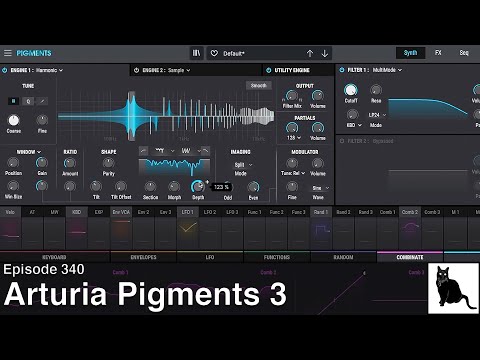
Task: Click the harmonic partials spectrum display
Action: (x=166, y=116)
